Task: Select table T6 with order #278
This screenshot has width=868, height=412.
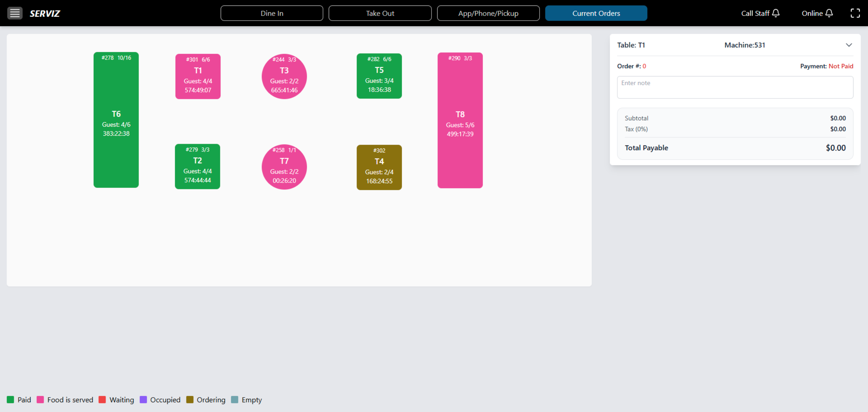Action: [x=116, y=119]
